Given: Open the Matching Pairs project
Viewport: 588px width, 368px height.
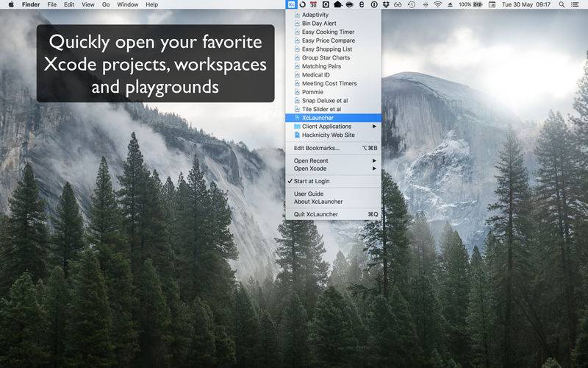Looking at the screenshot, I should click(333, 66).
